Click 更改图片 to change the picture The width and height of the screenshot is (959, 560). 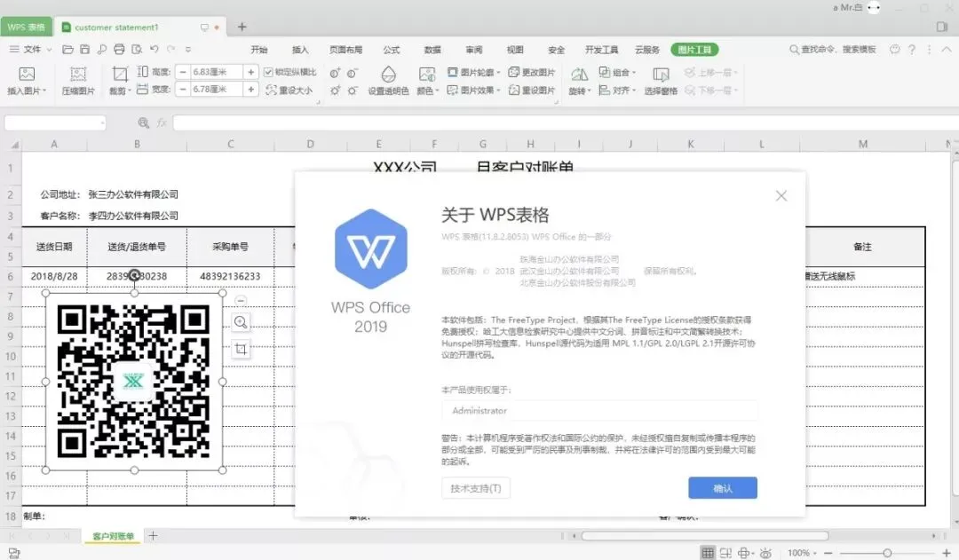[x=532, y=72]
